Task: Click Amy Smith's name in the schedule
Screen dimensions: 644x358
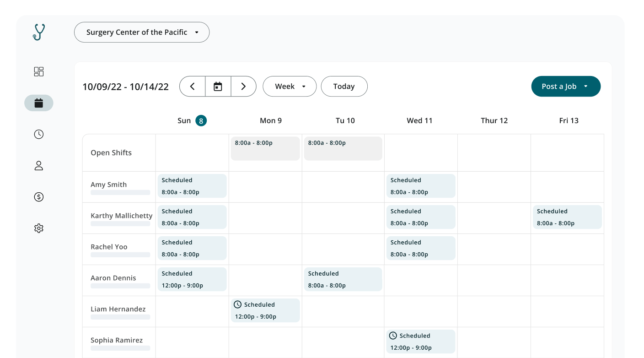Action: (x=109, y=184)
